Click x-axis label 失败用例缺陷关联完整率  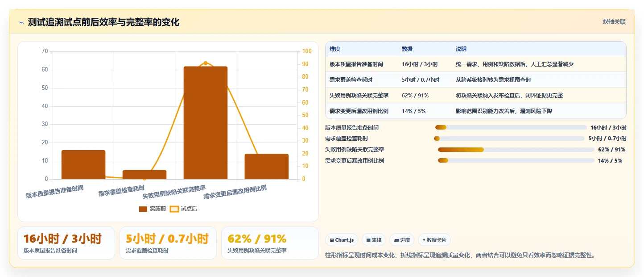[174, 192]
